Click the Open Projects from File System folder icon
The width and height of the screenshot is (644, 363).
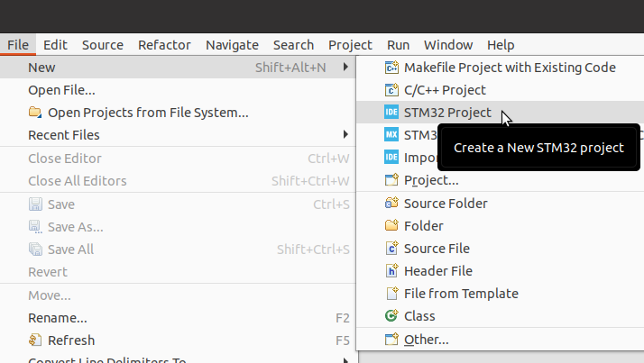point(35,113)
